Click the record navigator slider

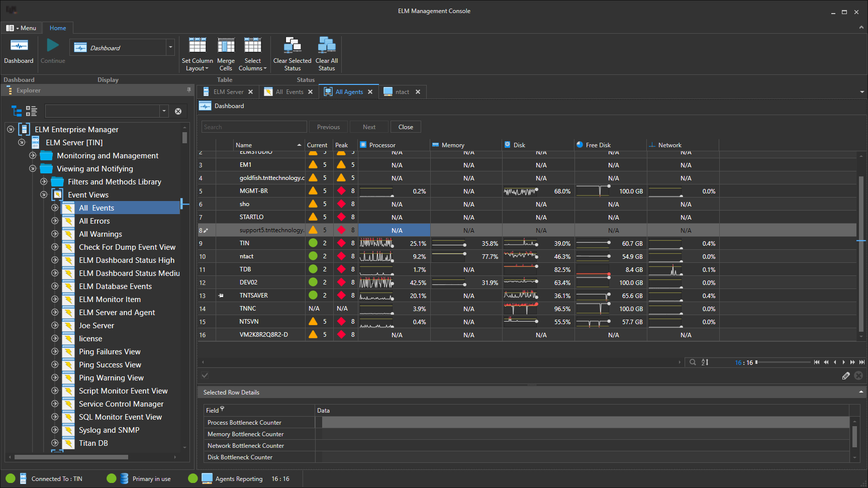(x=782, y=362)
